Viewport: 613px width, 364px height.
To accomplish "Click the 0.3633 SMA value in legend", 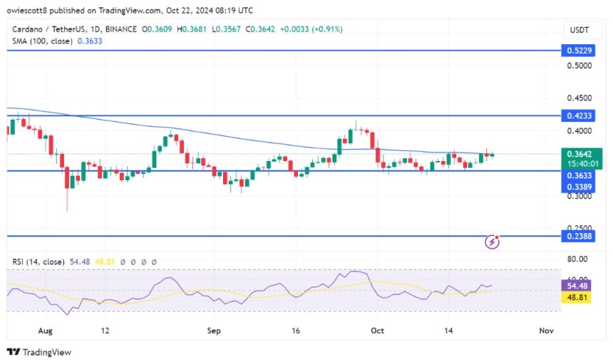I will pyautogui.click(x=91, y=41).
